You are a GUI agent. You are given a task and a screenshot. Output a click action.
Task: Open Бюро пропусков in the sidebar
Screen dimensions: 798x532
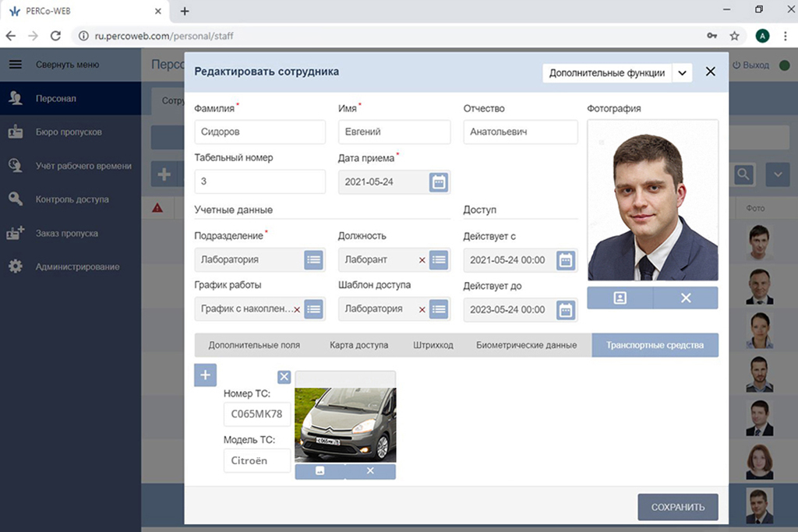pyautogui.click(x=69, y=132)
